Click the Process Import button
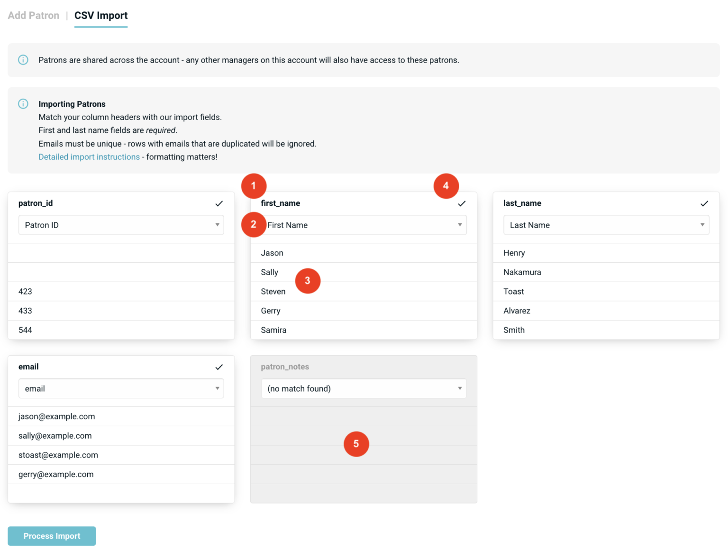The image size is (728, 560). (52, 536)
